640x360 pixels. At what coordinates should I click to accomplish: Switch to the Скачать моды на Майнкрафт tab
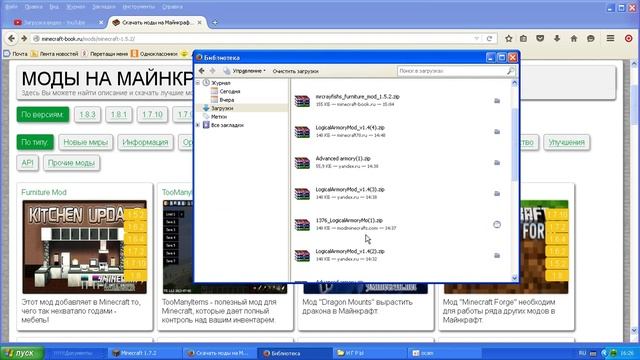158,23
